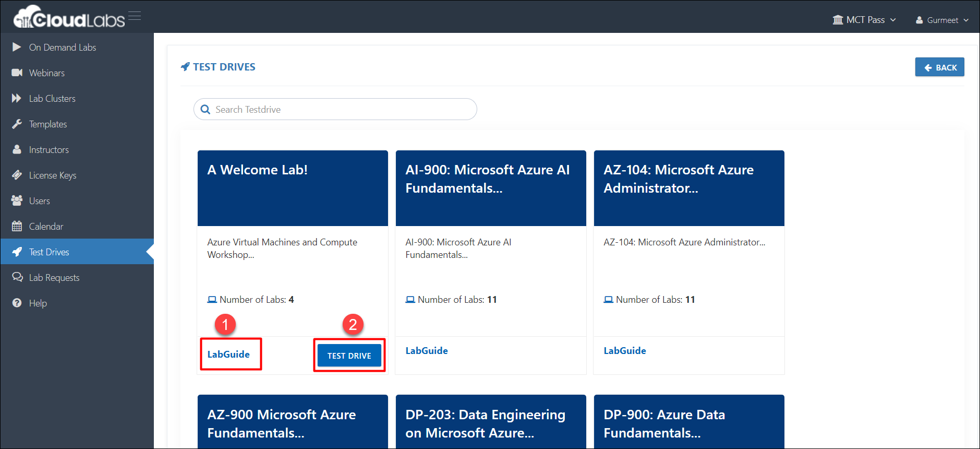Open LabGuide link for AI-900 card

coord(427,351)
